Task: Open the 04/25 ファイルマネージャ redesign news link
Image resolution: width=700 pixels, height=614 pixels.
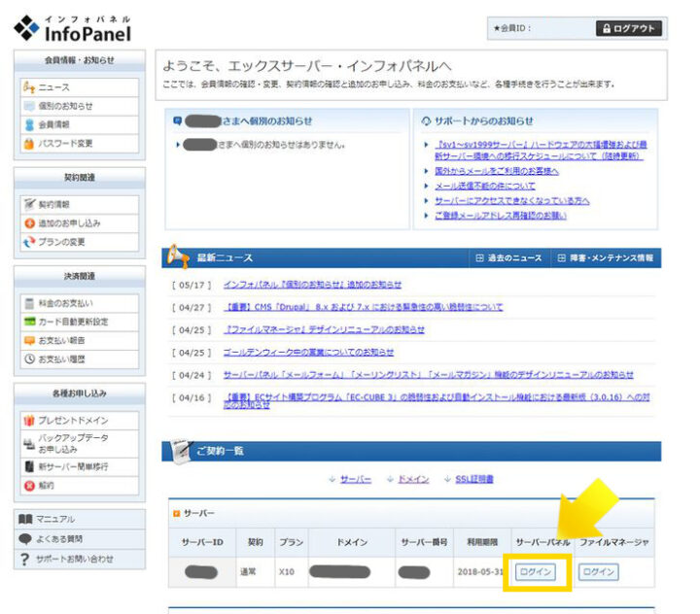Action: pyautogui.click(x=324, y=329)
